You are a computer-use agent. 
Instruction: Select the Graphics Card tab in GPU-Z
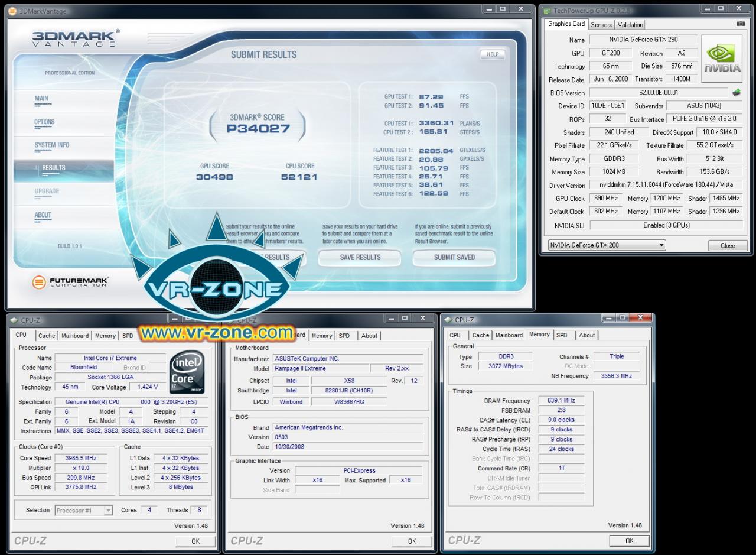click(x=566, y=24)
